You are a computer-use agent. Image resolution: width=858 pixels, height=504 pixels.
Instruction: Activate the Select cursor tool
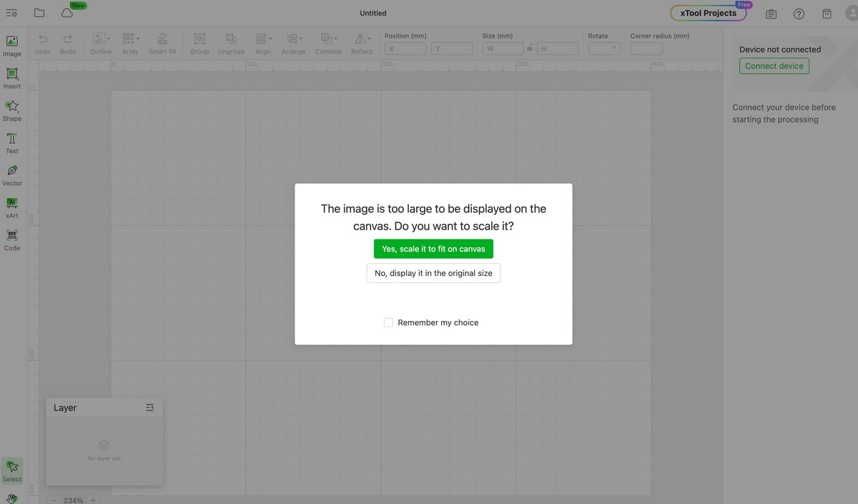(12, 470)
